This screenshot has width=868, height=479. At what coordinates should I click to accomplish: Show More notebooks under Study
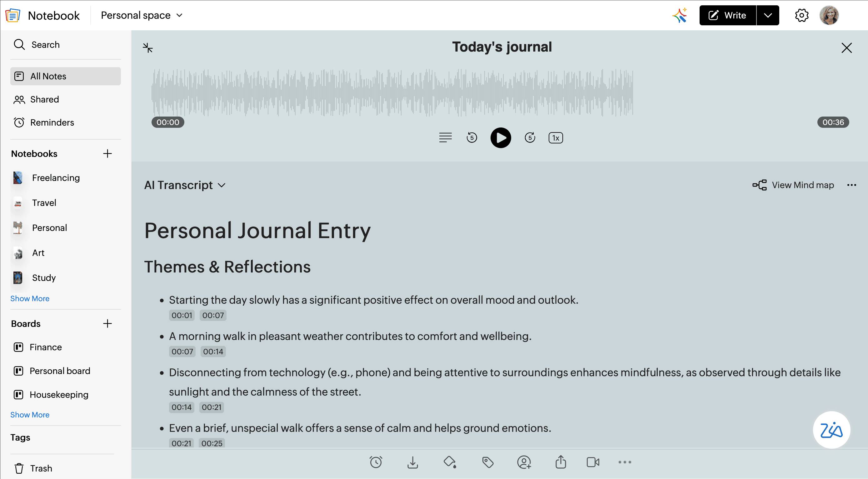point(30,298)
